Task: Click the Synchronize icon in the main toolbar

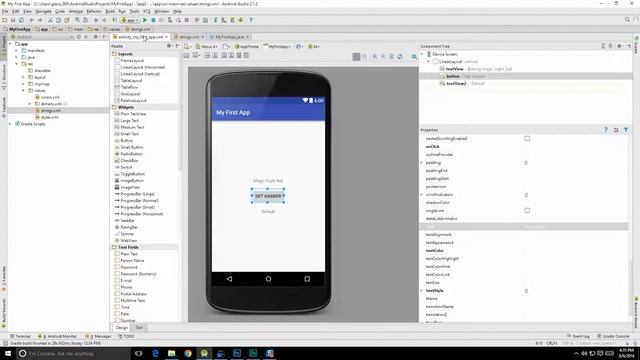Action: (x=21, y=20)
